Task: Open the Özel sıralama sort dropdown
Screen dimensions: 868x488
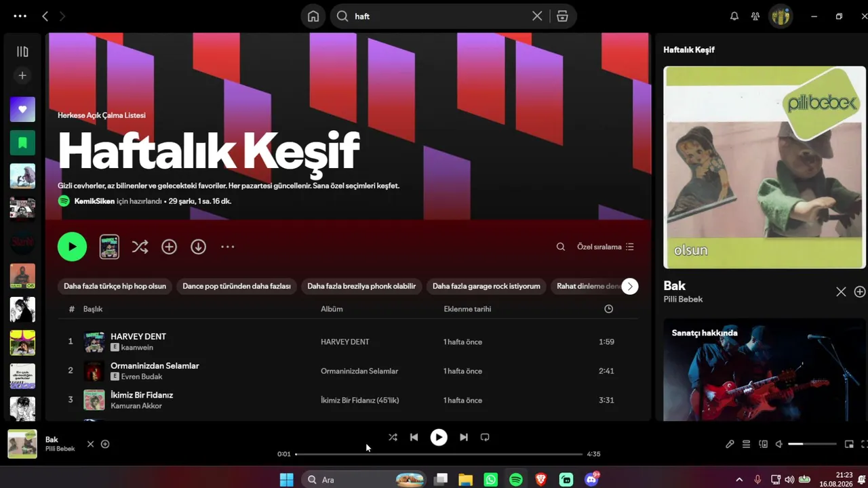Action: tap(606, 247)
